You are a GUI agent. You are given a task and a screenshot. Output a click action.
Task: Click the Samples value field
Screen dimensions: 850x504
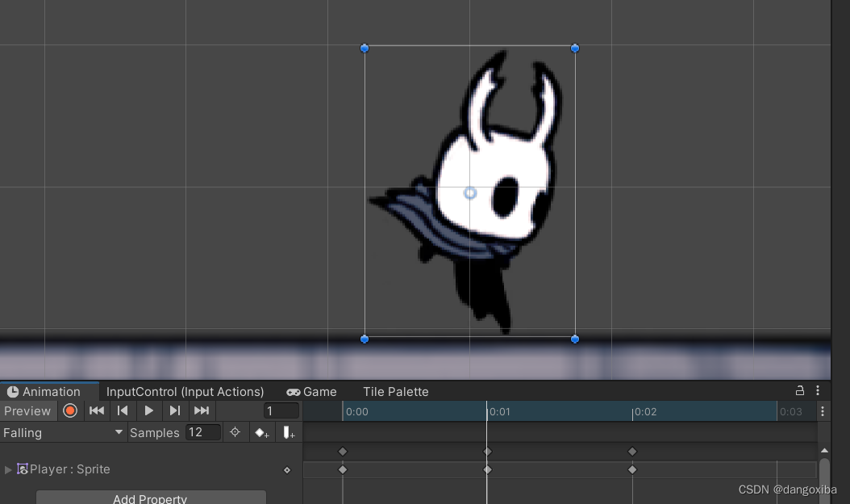tap(203, 432)
